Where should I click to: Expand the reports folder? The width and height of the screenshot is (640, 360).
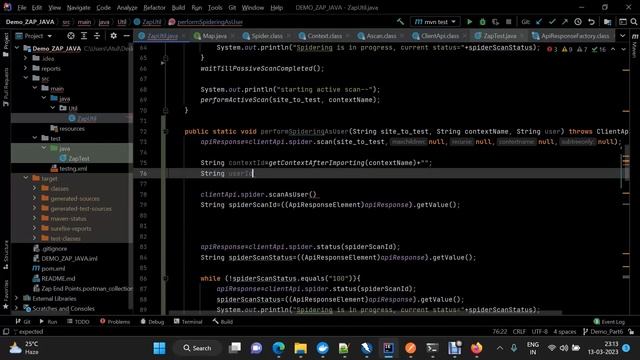(x=26, y=69)
